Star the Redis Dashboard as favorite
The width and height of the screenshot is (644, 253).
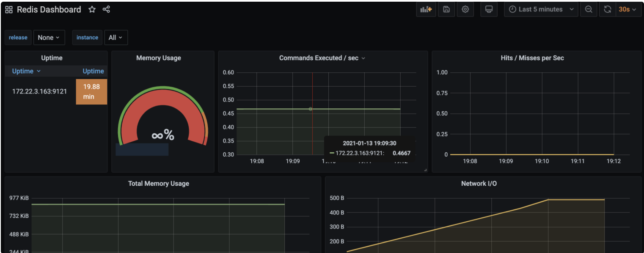click(92, 9)
